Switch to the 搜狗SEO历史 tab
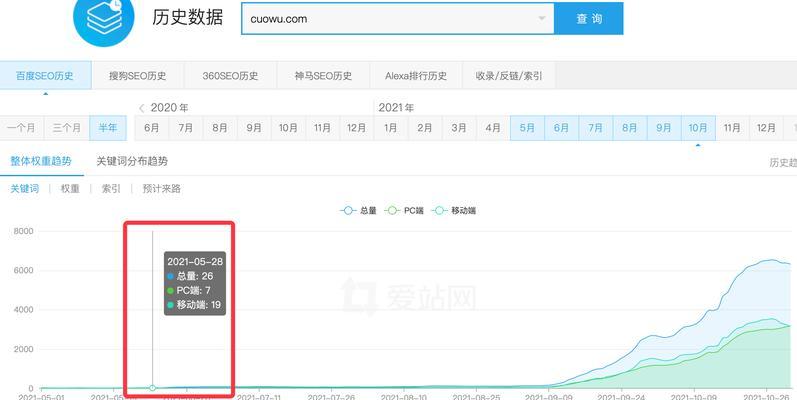Viewport: 797px width, 400px height. point(138,76)
